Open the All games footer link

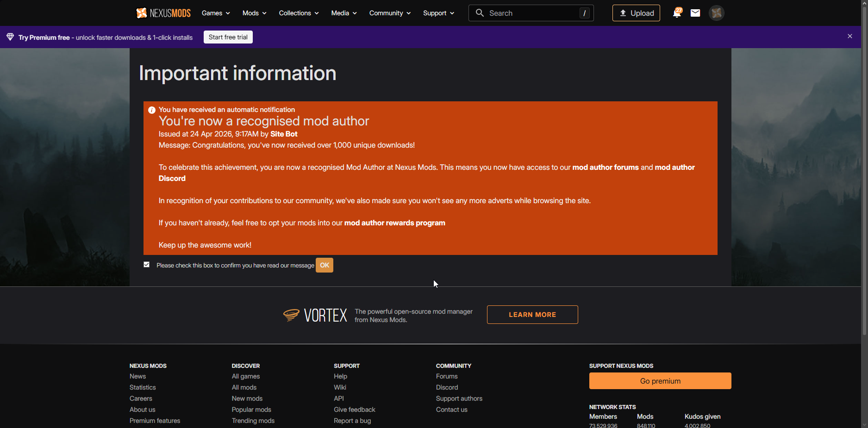coord(246,376)
